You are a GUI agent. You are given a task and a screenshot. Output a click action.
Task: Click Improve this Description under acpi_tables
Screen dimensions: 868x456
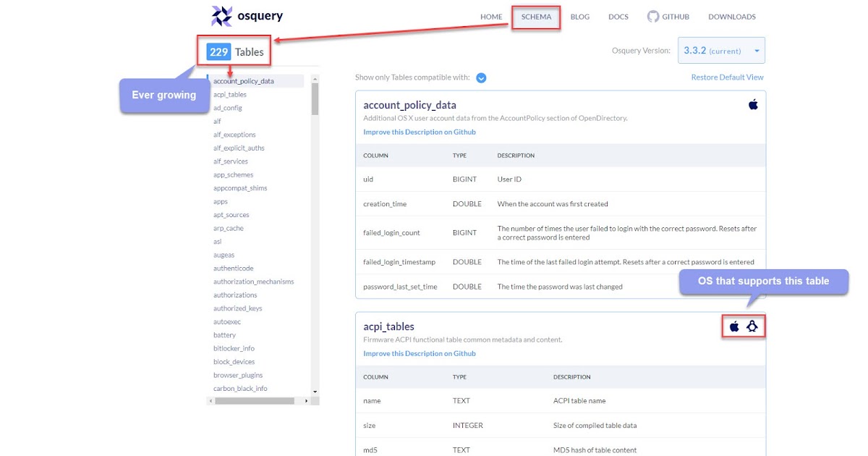[x=420, y=354]
